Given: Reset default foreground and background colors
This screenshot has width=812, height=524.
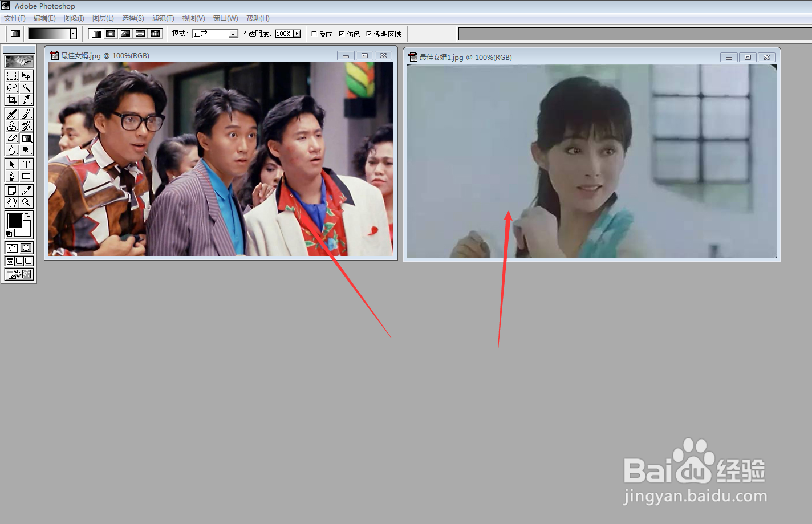Looking at the screenshot, I should (9, 234).
